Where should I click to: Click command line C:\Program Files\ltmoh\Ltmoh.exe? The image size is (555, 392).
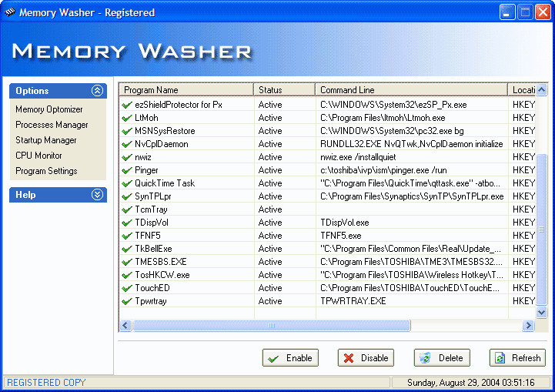point(383,118)
